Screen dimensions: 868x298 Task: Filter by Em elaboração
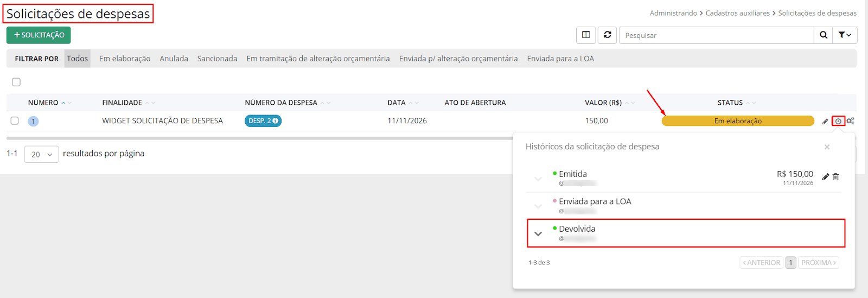coord(125,59)
